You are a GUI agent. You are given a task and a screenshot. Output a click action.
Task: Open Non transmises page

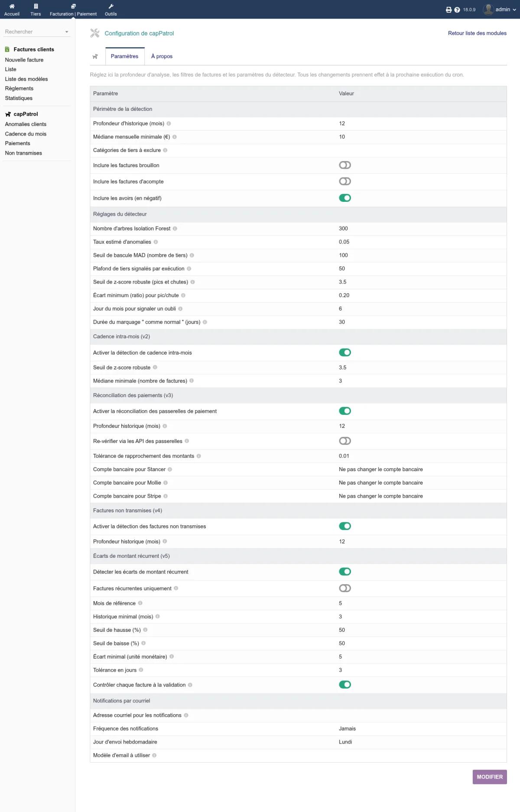click(x=23, y=153)
